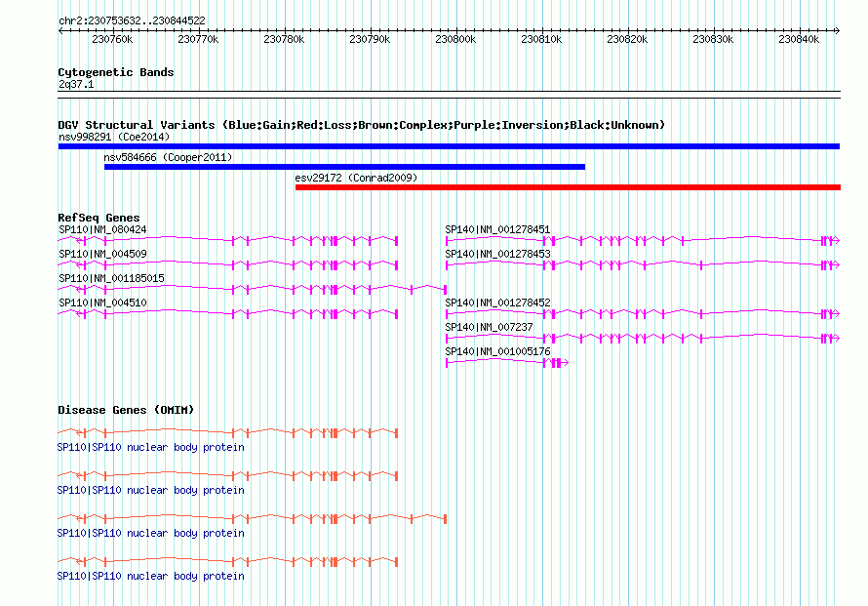This screenshot has width=868, height=606.
Task: Open SP140|NM_007237 transcript label
Action: (x=489, y=327)
